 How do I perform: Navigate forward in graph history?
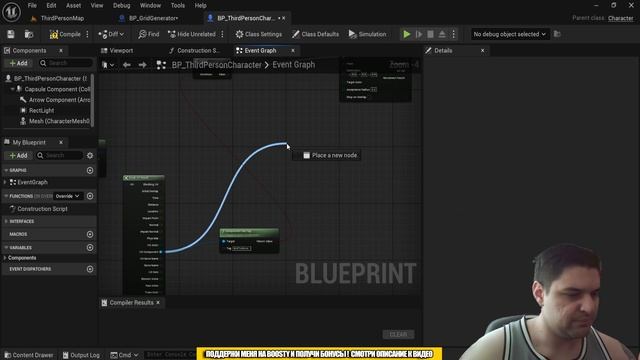coord(142,65)
